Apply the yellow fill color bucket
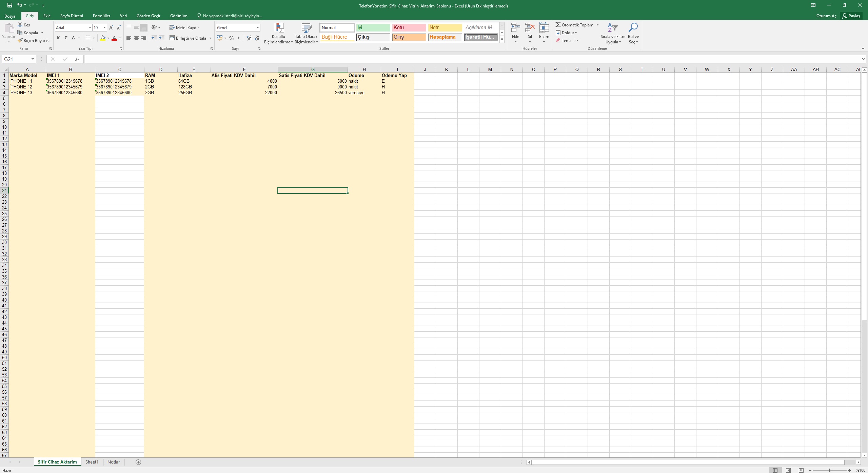The image size is (868, 473). tap(103, 38)
